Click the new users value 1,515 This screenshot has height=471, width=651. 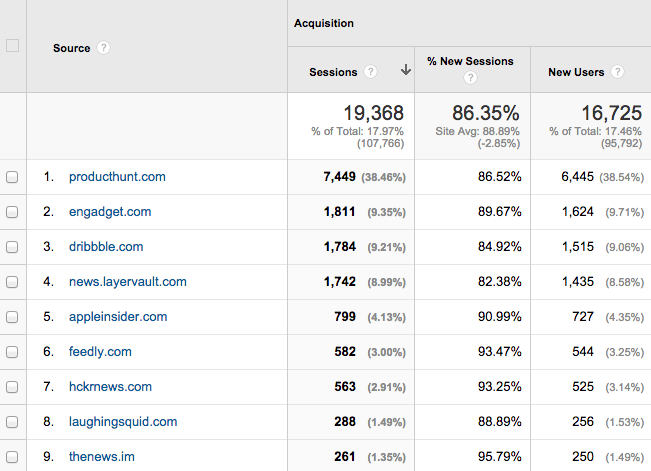[578, 246]
